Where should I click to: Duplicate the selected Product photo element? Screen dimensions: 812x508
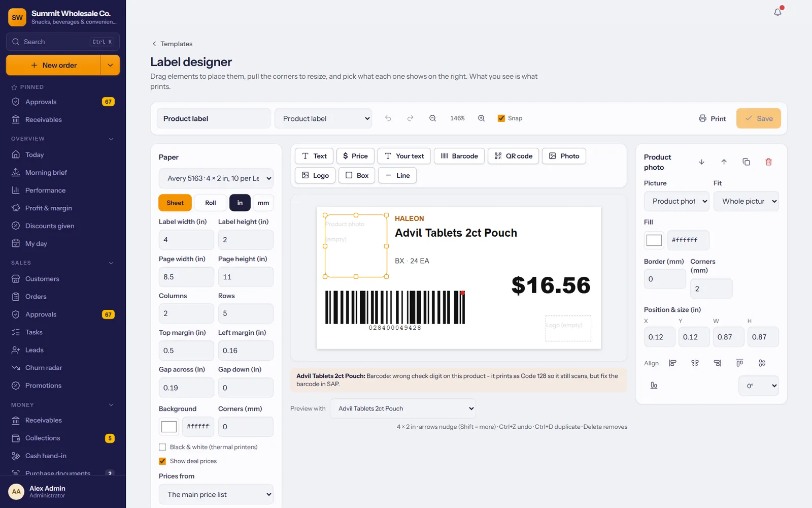coord(746,162)
